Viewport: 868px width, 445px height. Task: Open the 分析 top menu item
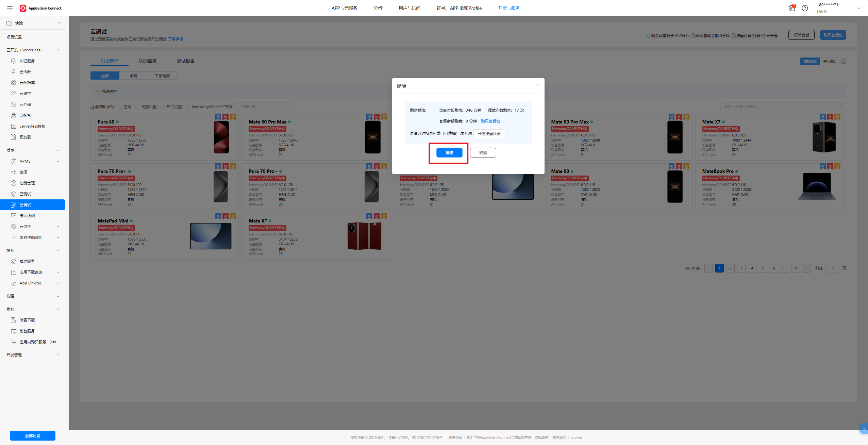point(378,8)
